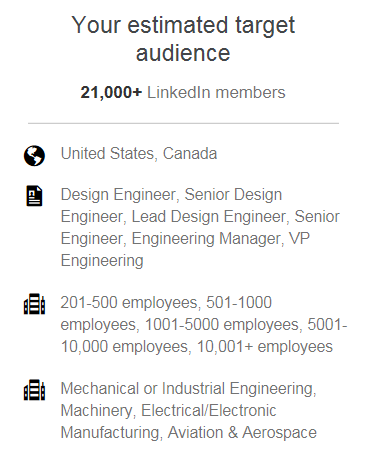Image resolution: width=379 pixels, height=457 pixels.
Task: Click the "United States, Canada" location text
Action: pos(139,154)
